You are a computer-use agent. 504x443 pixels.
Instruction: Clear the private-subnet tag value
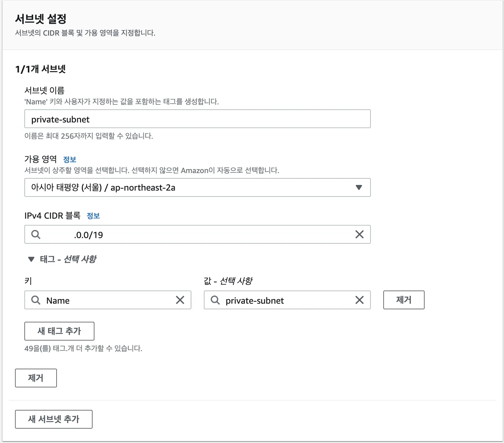(359, 300)
